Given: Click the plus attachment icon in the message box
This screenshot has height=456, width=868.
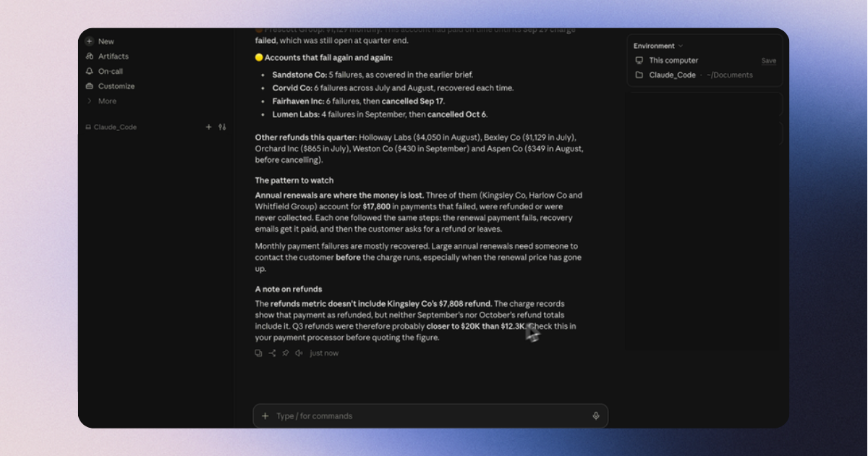Looking at the screenshot, I should click(x=265, y=416).
